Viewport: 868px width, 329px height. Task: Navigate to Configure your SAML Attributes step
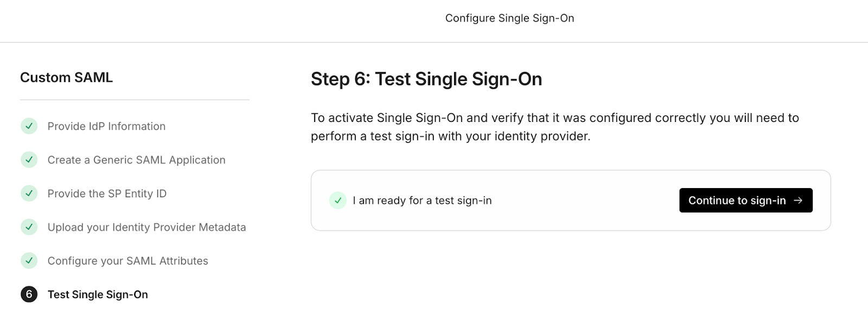click(127, 261)
